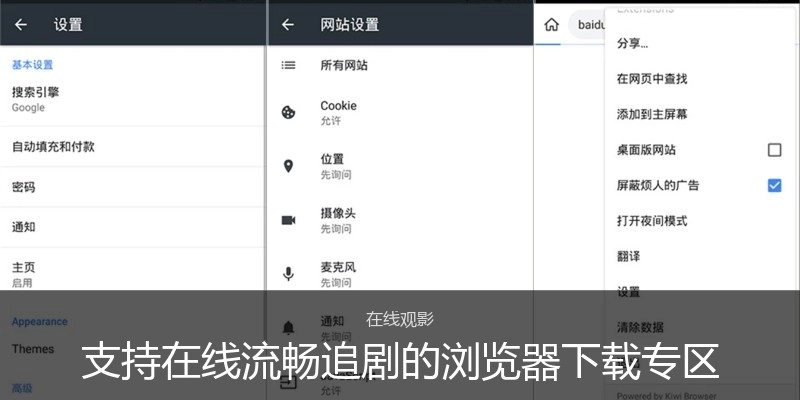This screenshot has width=800, height=400.
Task: Open 麦克风 site permission row
Action: (401, 274)
